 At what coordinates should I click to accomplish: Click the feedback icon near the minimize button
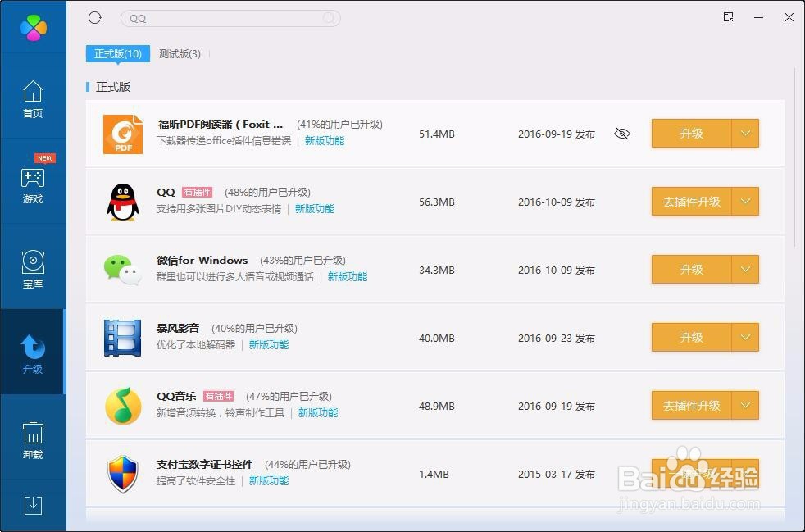point(728,16)
